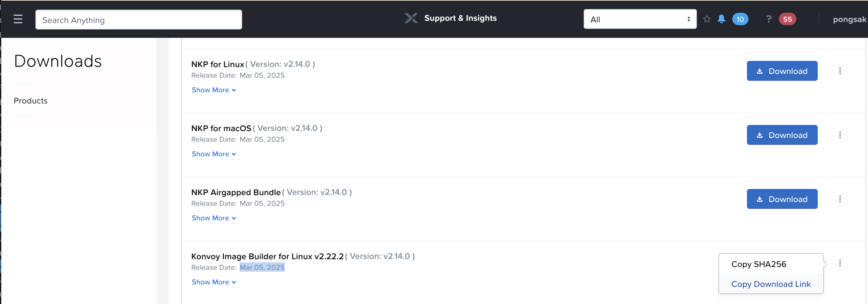Screen dimensions: 868x304
Task: Open more options for NKP for macOS
Action: coord(840,135)
